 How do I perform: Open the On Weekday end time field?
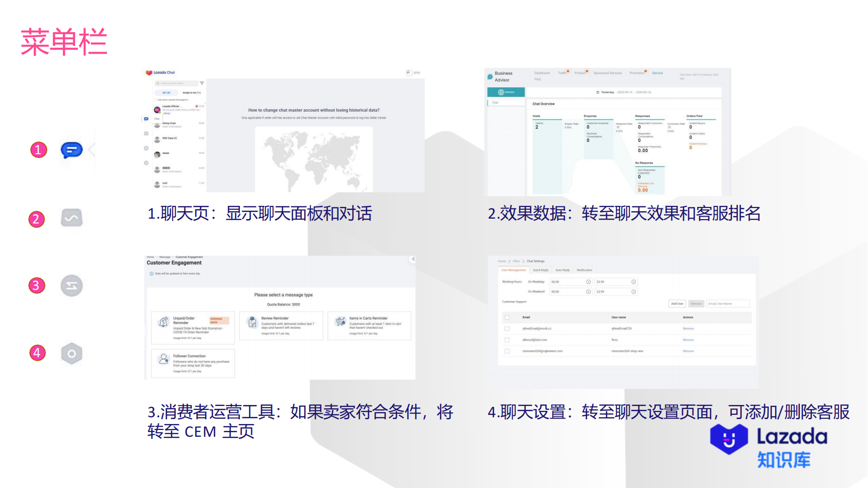[x=616, y=282]
